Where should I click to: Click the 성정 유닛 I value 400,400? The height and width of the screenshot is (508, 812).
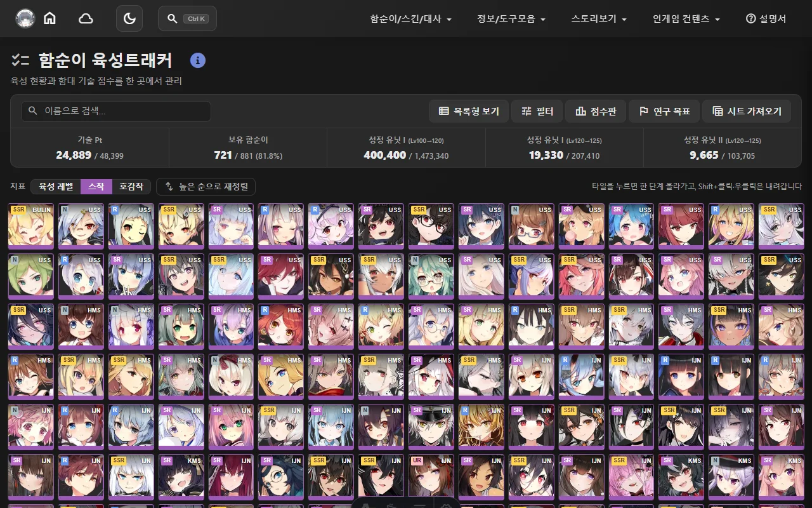click(x=385, y=155)
